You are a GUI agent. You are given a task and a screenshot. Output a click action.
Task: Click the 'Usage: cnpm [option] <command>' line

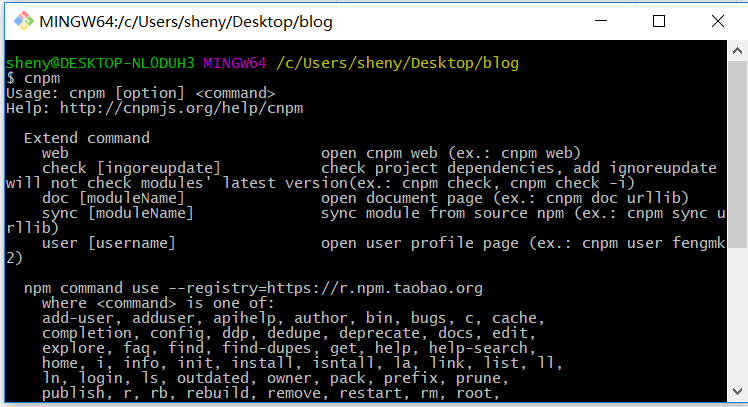[140, 93]
